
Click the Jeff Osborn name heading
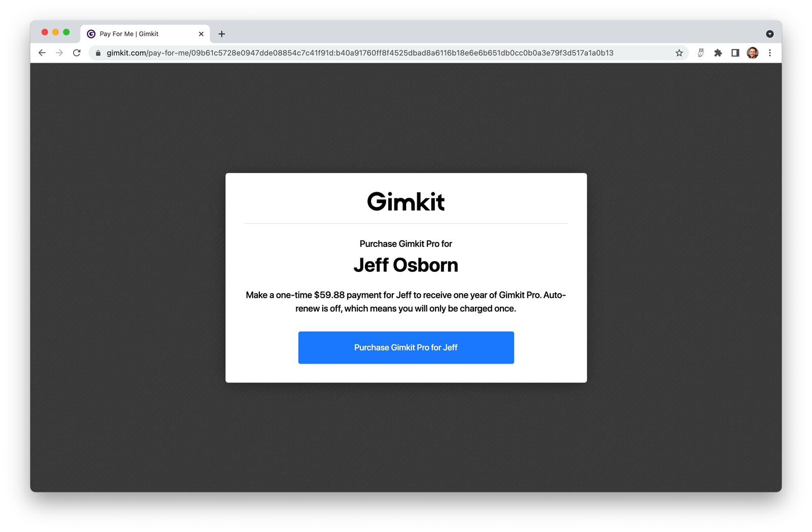[406, 265]
